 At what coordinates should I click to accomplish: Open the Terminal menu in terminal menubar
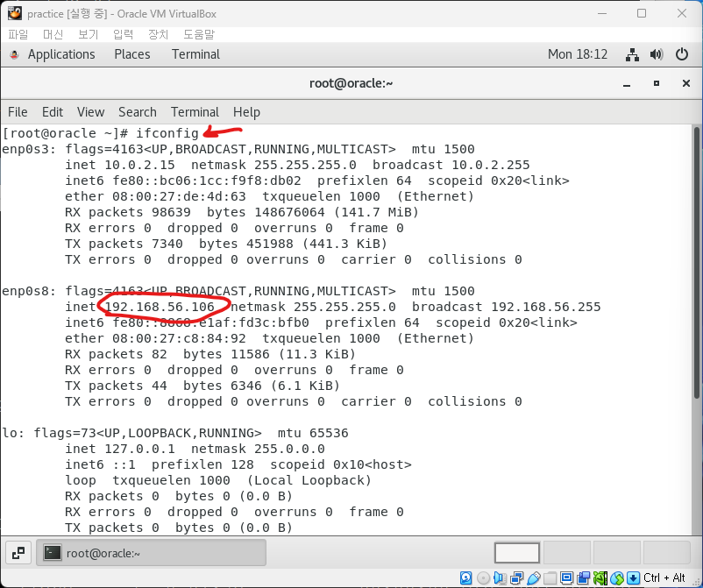(x=195, y=112)
